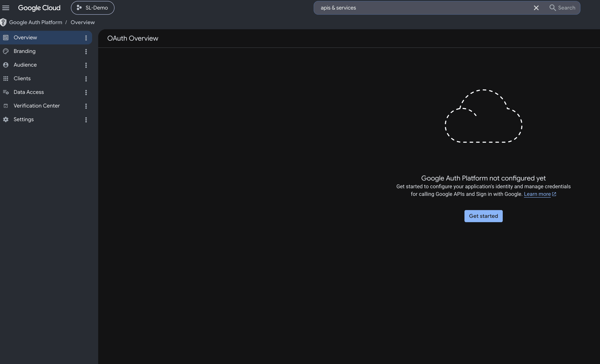
Task: Click the Settings gear icon
Action: (6, 119)
